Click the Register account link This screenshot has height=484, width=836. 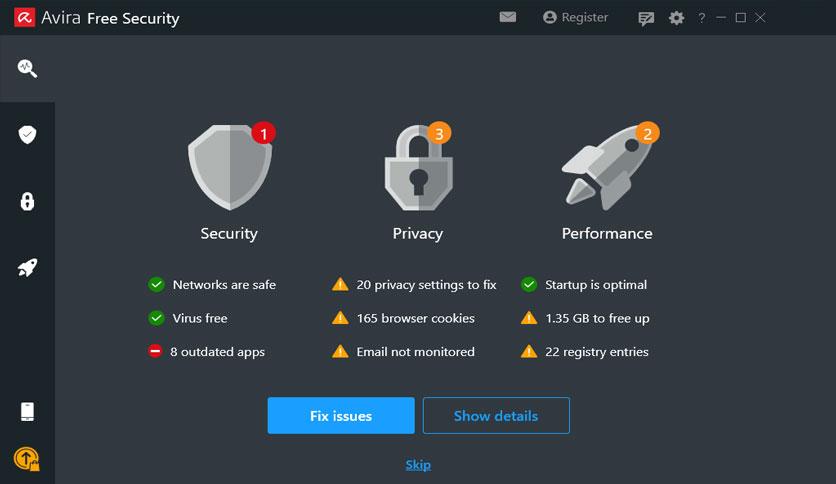tap(575, 18)
